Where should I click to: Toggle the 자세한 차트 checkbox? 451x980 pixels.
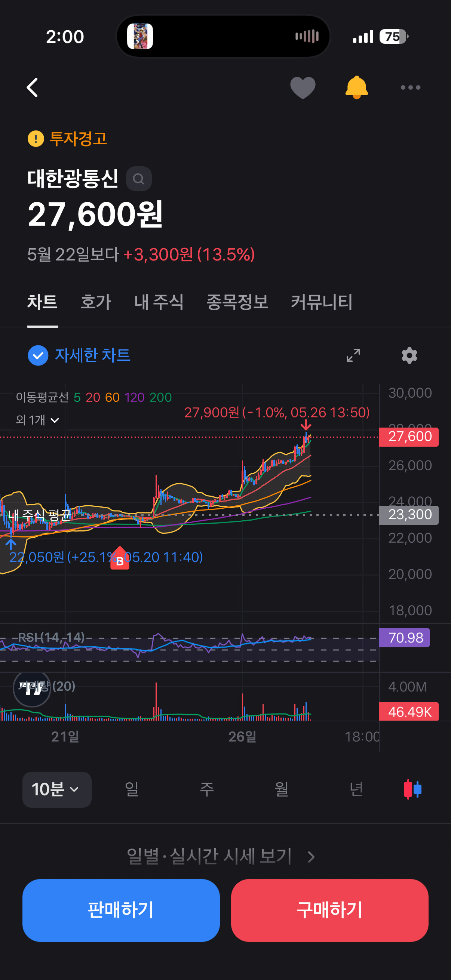coord(38,355)
